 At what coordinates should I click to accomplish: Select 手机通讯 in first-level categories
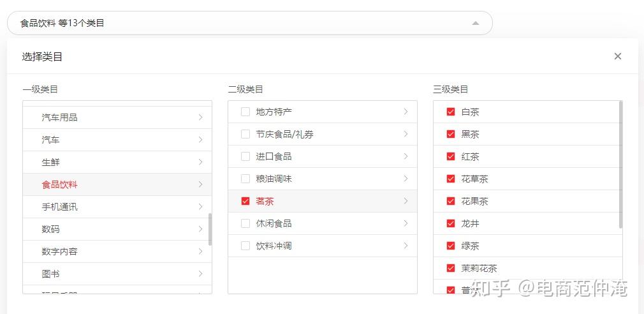[60, 207]
